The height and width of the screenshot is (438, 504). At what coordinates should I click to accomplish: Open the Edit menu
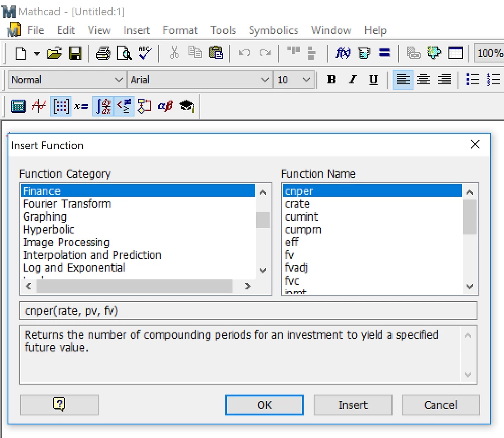tap(66, 30)
